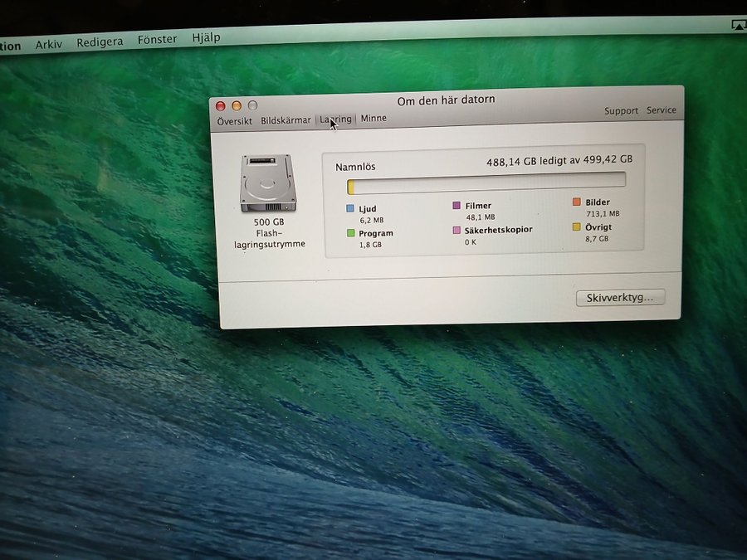
Task: Click the purple Filmer color swatch
Action: 456,205
